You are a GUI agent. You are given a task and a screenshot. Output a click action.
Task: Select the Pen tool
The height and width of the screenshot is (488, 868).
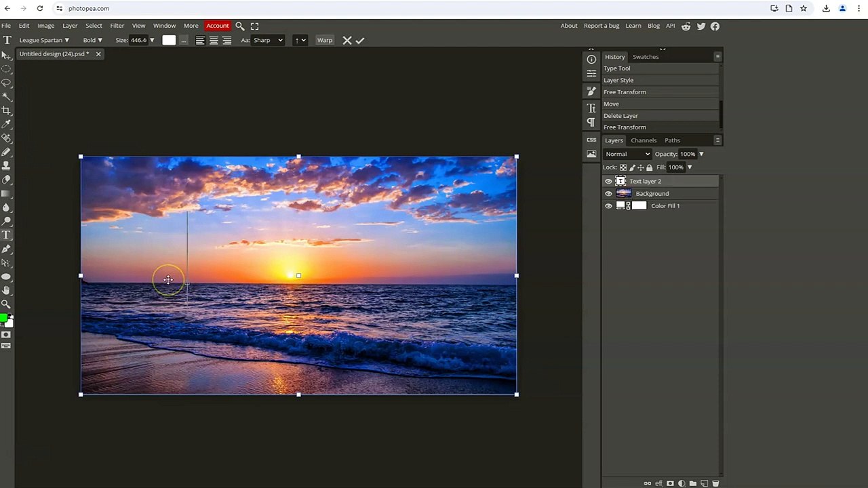6,249
